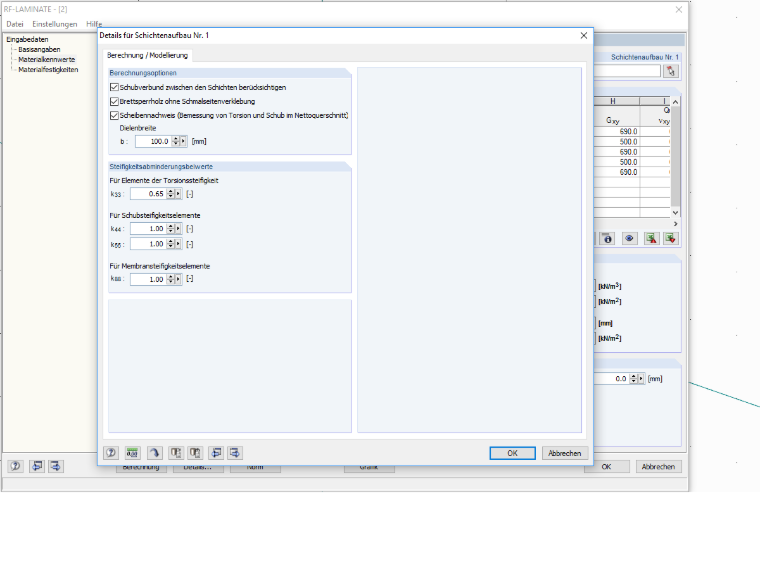This screenshot has height=570, width=760.
Task: Click the pick-surface cursor icon near Schichtenaufbau Nr. 1
Action: pos(671,71)
